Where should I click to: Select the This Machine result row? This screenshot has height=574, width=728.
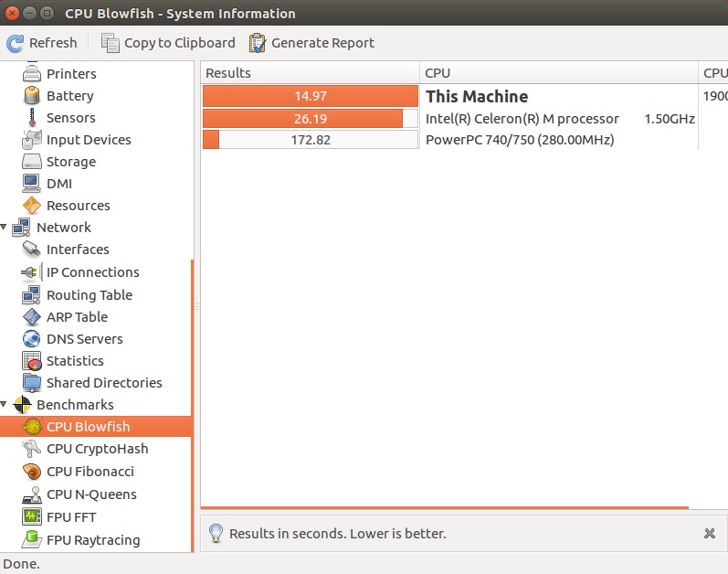click(477, 96)
